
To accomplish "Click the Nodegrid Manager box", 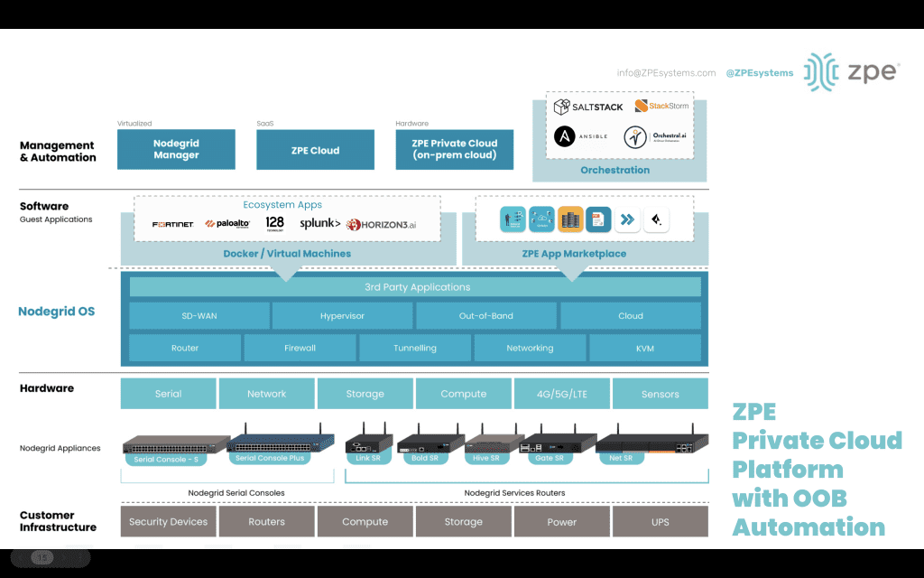I will click(176, 149).
